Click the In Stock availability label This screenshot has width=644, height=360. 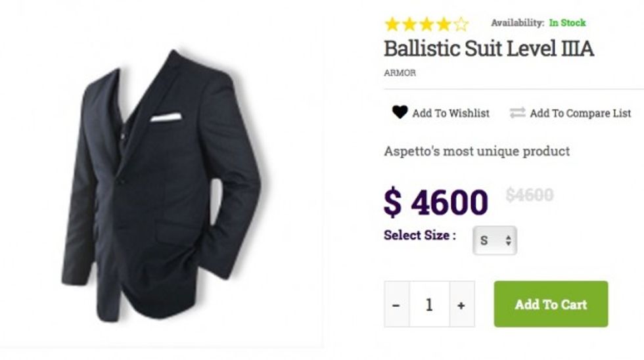[567, 23]
